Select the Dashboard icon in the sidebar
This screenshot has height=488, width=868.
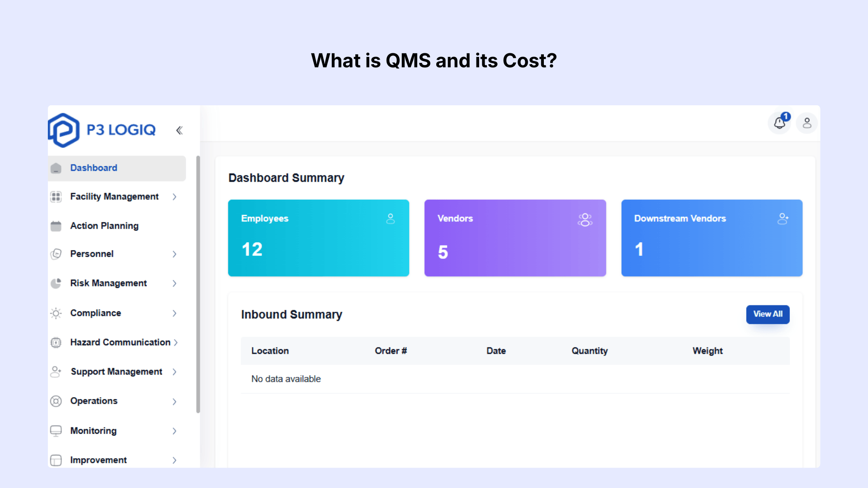56,168
